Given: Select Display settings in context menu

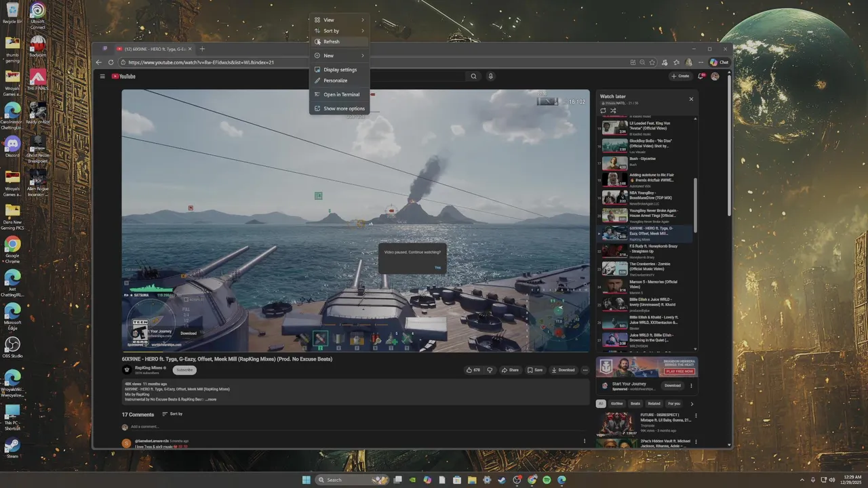Looking at the screenshot, I should pos(339,70).
